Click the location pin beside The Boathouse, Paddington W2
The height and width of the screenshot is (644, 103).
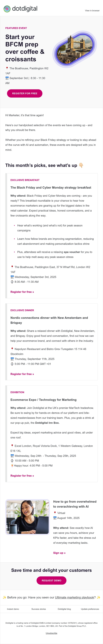click(x=7, y=68)
